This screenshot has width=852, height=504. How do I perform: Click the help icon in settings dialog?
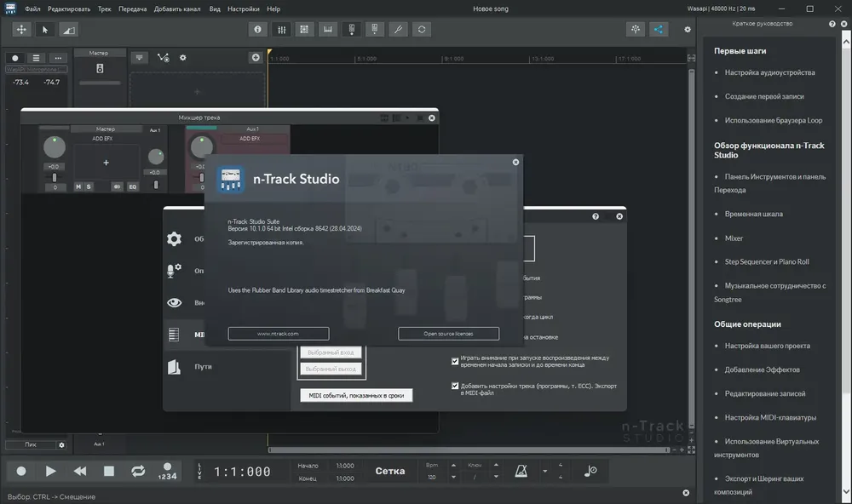596,216
